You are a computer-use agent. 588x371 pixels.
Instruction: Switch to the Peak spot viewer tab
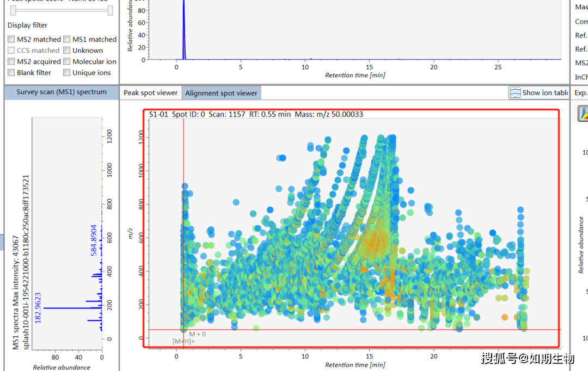click(x=150, y=92)
